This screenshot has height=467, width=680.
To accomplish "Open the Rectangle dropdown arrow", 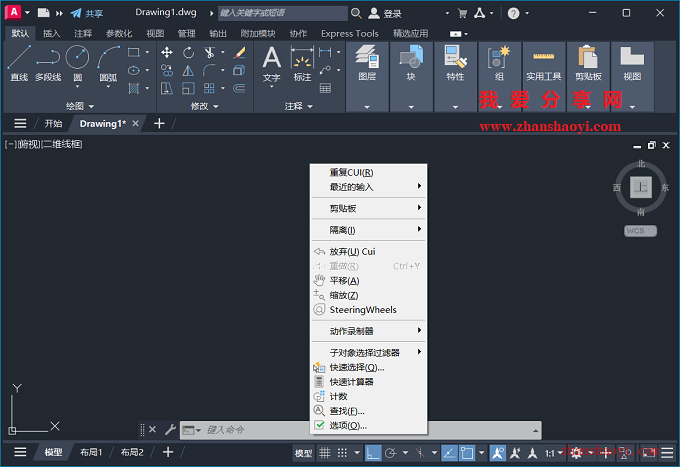I will (x=147, y=52).
